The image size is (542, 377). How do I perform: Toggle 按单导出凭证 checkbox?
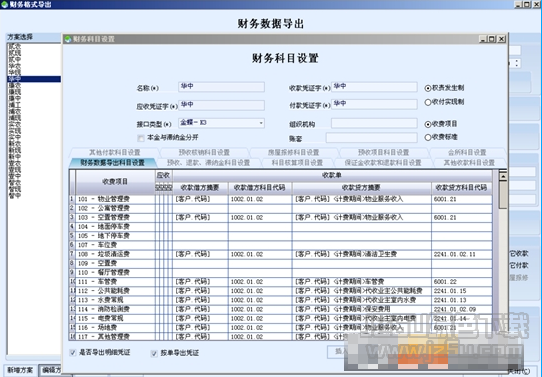[x=154, y=353]
